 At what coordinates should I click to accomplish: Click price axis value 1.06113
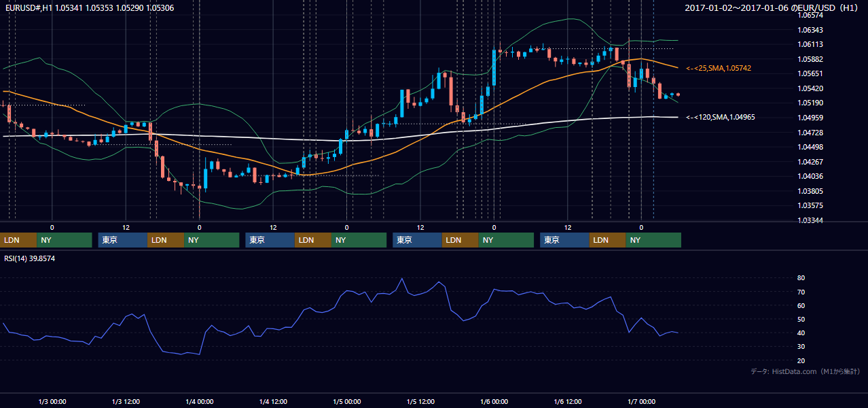810,44
